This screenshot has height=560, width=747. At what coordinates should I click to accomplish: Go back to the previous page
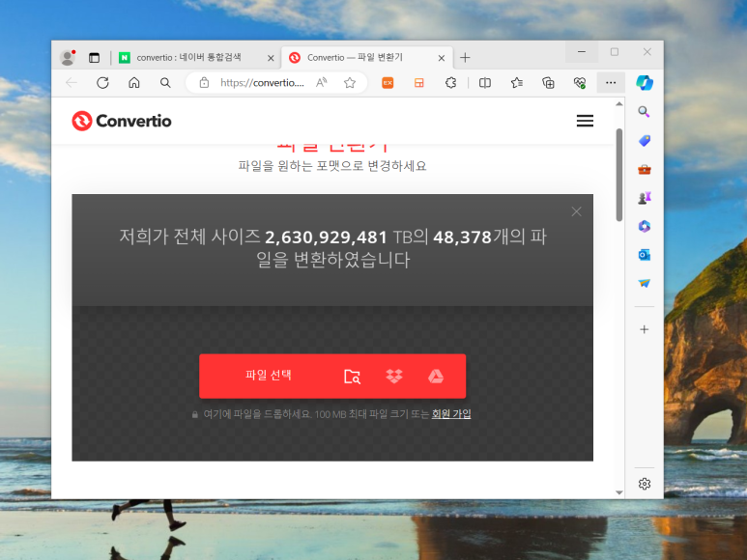(x=72, y=83)
